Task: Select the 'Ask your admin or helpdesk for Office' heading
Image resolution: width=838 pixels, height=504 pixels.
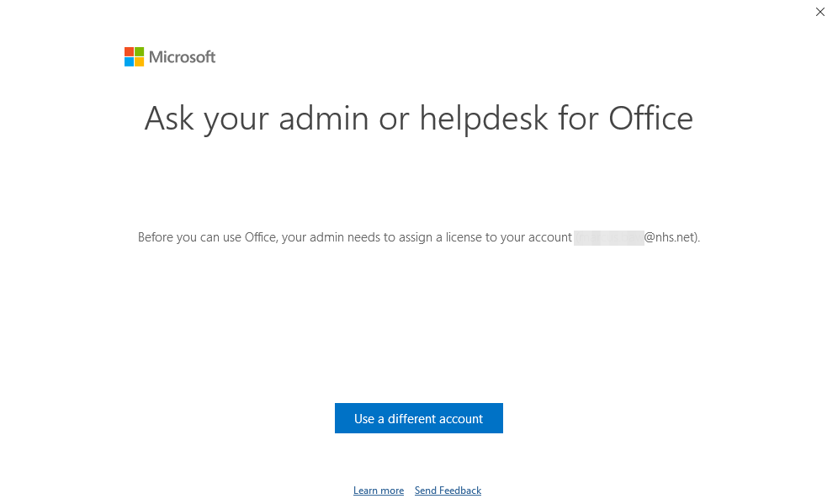Action: click(418, 118)
